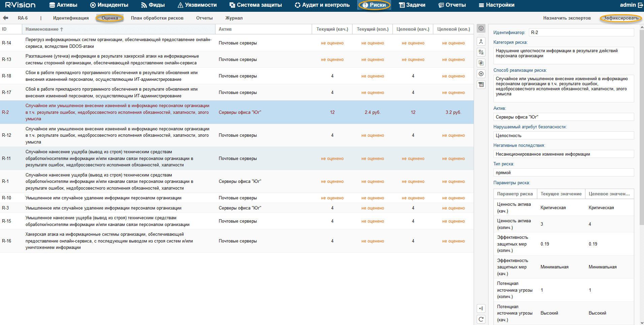Switch to the Отчеты tab next to Журнал

[204, 18]
